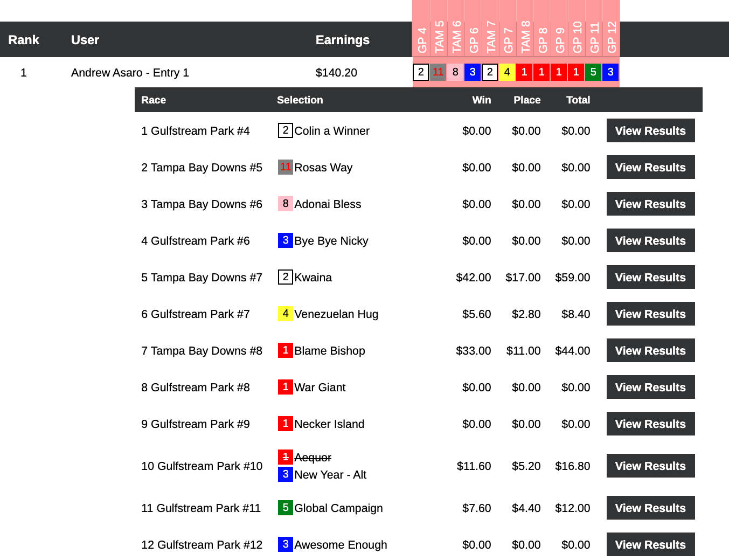
Task: Click the GP 12 column header
Action: coord(611,37)
